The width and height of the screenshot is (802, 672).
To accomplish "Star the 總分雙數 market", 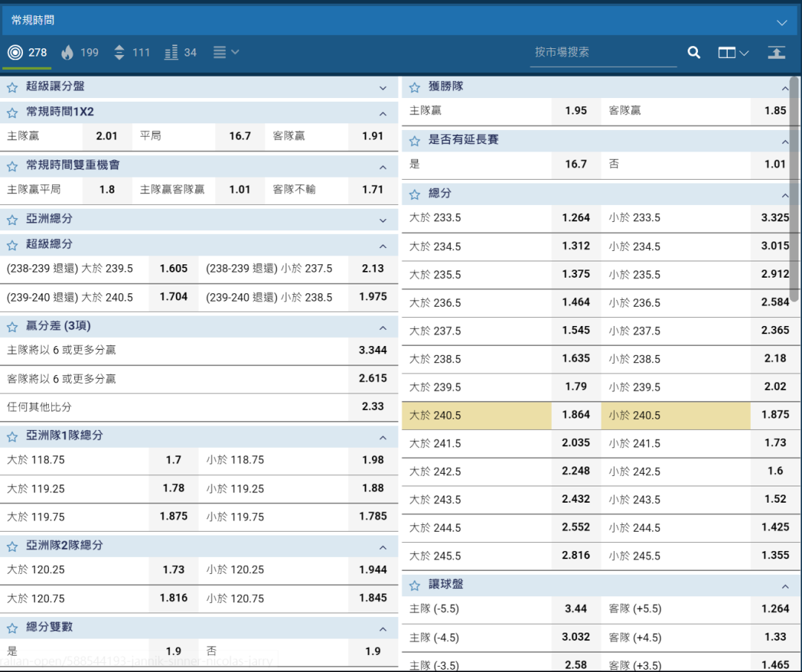I will (12, 628).
